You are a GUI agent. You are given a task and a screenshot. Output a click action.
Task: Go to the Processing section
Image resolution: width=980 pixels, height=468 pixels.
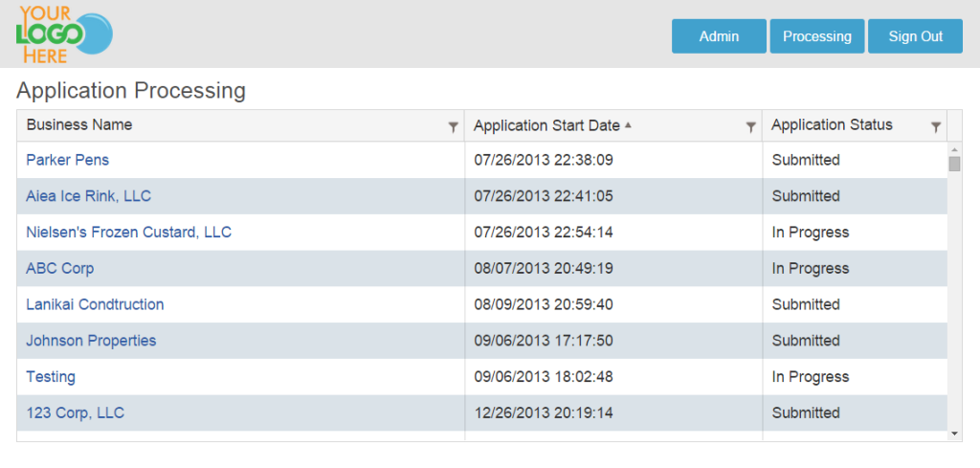click(817, 36)
